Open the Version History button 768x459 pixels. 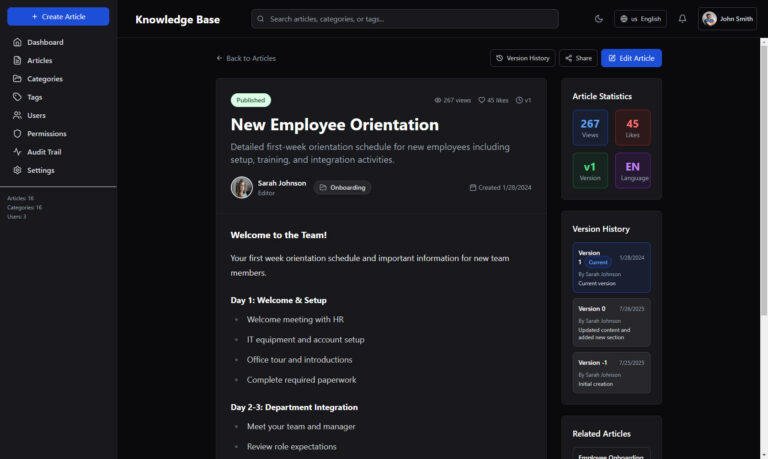click(522, 58)
